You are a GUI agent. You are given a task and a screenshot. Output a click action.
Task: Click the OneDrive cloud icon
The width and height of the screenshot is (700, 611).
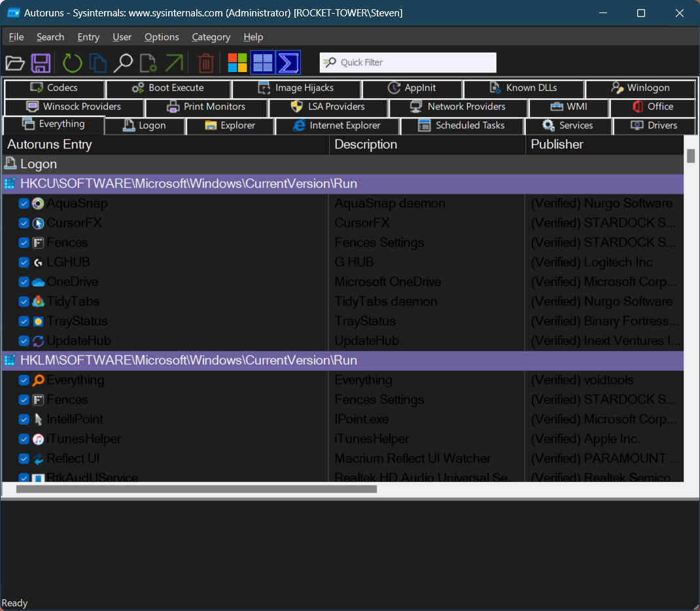tap(39, 282)
